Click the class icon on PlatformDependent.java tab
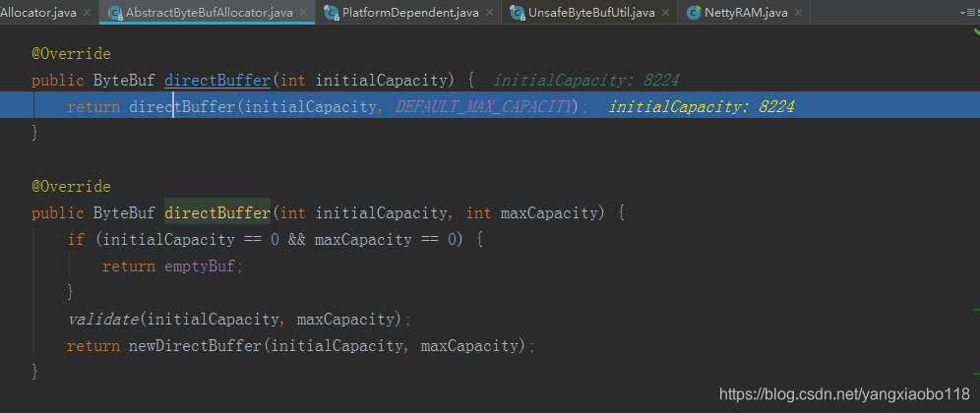 tap(332, 13)
